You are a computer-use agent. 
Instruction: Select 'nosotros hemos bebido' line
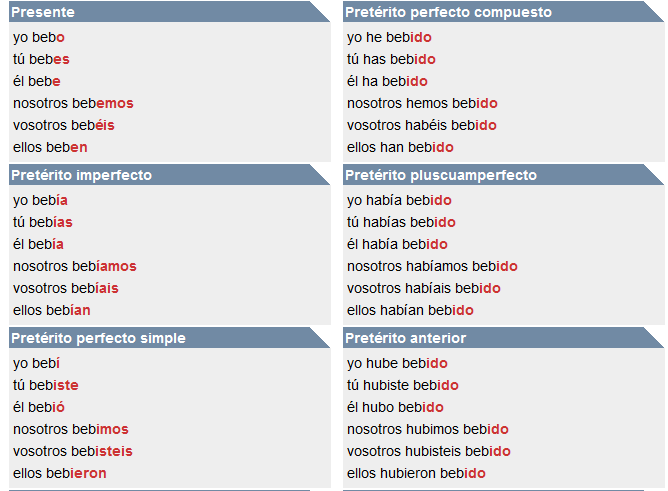tap(422, 103)
